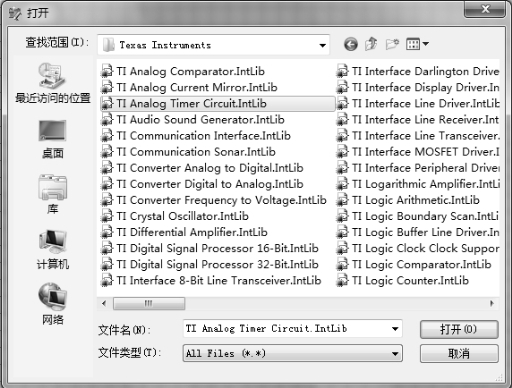Image resolution: width=512 pixels, height=388 pixels.
Task: Select TI Interface Line Transceiver file name
Action: [x=426, y=136]
